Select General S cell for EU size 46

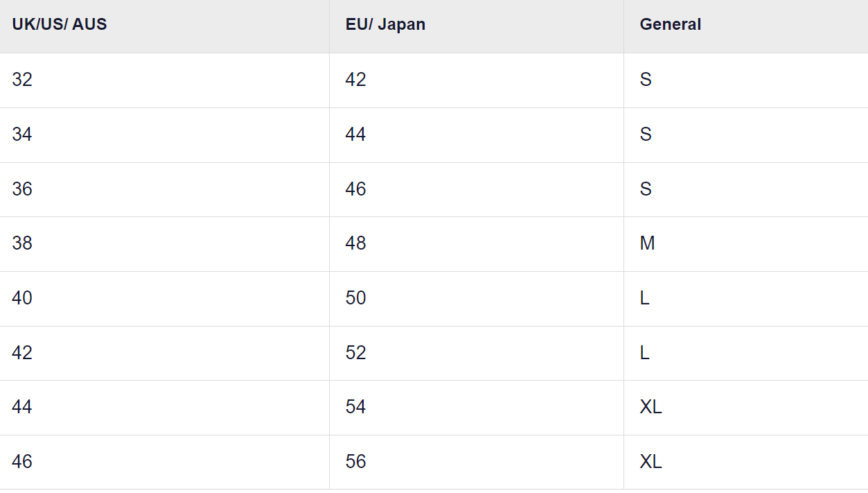click(x=646, y=189)
